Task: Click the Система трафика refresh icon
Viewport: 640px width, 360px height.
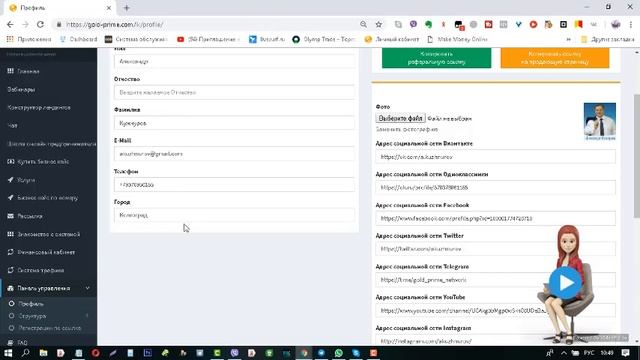Action: pyautogui.click(x=11, y=270)
